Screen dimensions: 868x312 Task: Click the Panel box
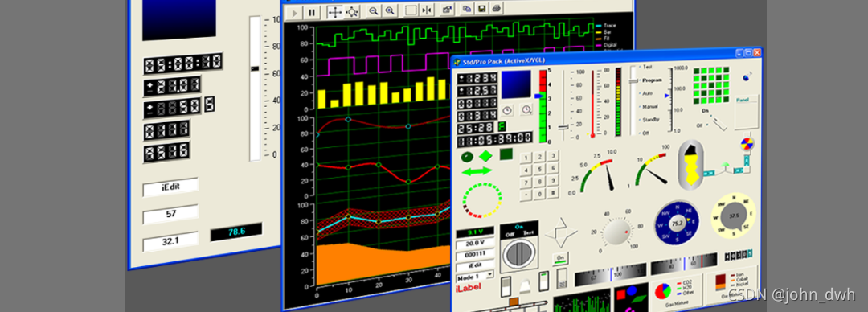pos(746,112)
